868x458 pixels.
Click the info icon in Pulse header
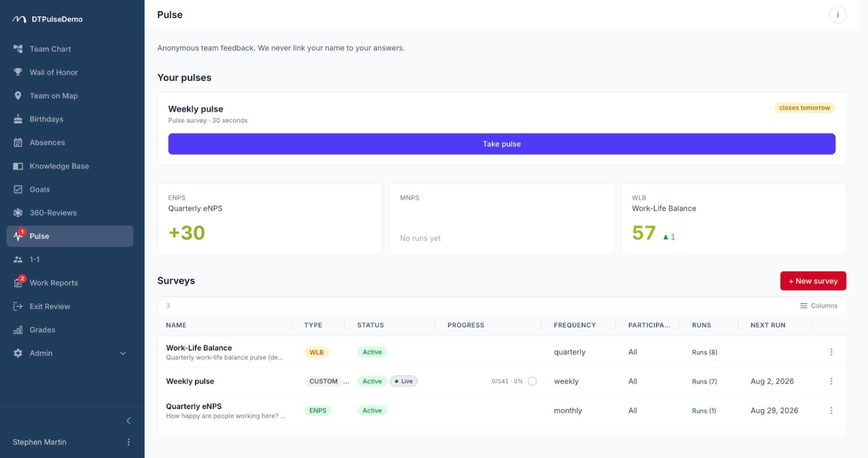tap(837, 15)
